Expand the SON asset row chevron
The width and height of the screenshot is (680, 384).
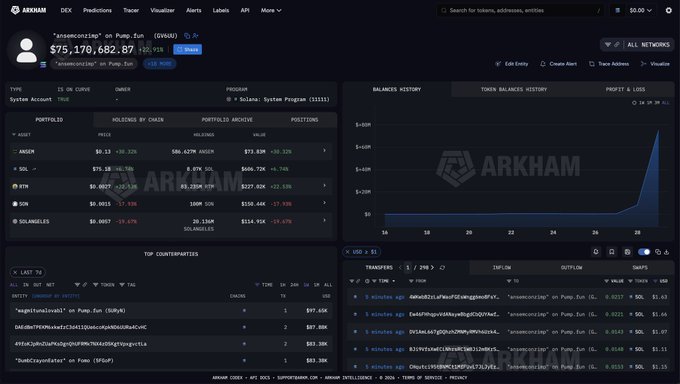coord(324,203)
